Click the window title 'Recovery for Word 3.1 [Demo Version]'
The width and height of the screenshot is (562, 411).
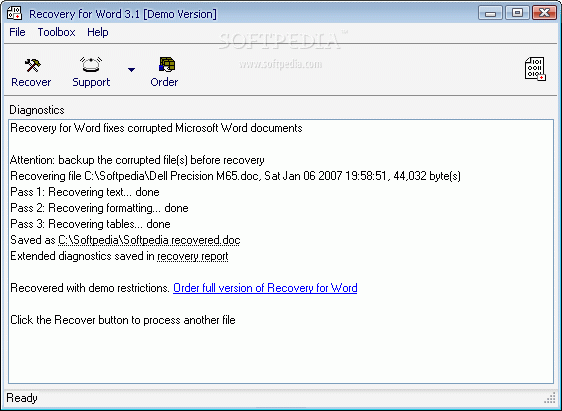(123, 14)
